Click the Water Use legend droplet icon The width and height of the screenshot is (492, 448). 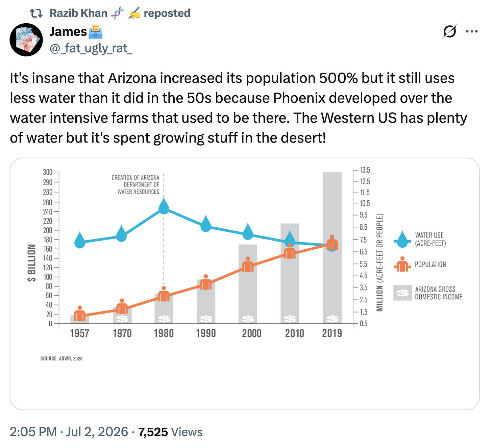pyautogui.click(x=402, y=239)
